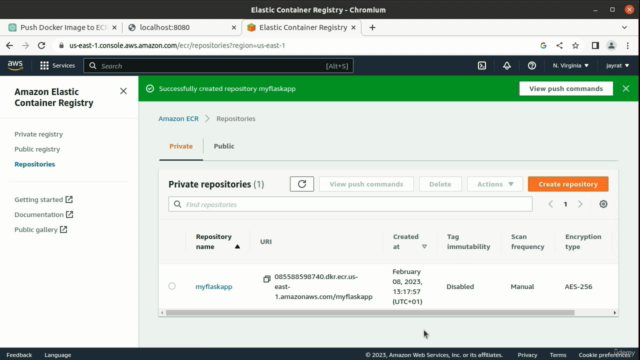This screenshot has width=640, height=360.
Task: Click the AES-256 encryption cell
Action: (578, 287)
